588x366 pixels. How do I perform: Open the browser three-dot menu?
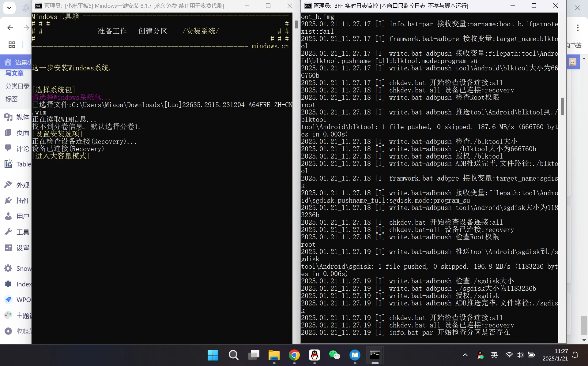(x=578, y=28)
